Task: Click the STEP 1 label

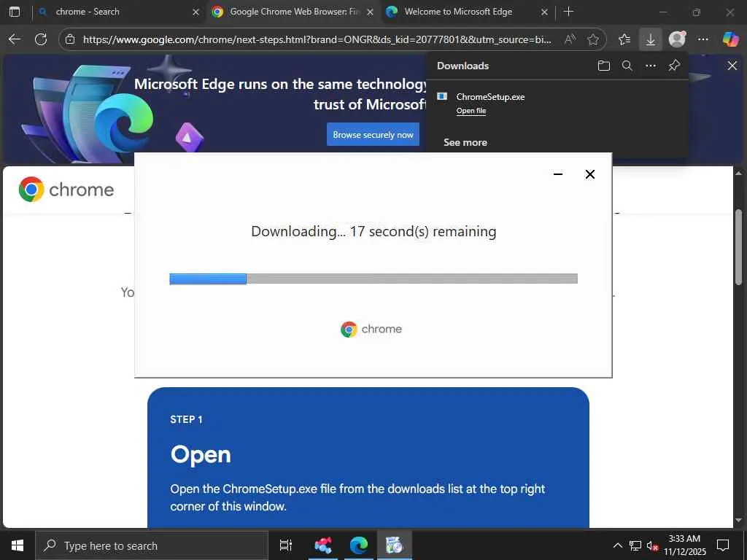Action: 186,419
